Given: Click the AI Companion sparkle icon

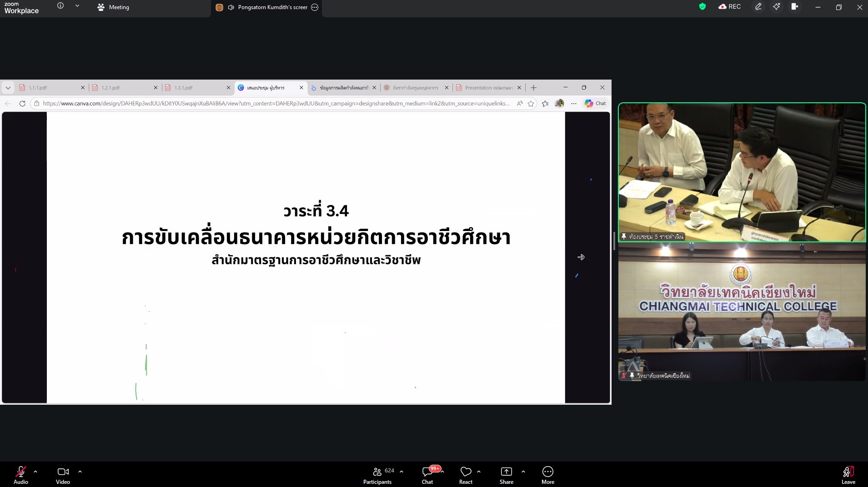Looking at the screenshot, I should pyautogui.click(x=776, y=7).
